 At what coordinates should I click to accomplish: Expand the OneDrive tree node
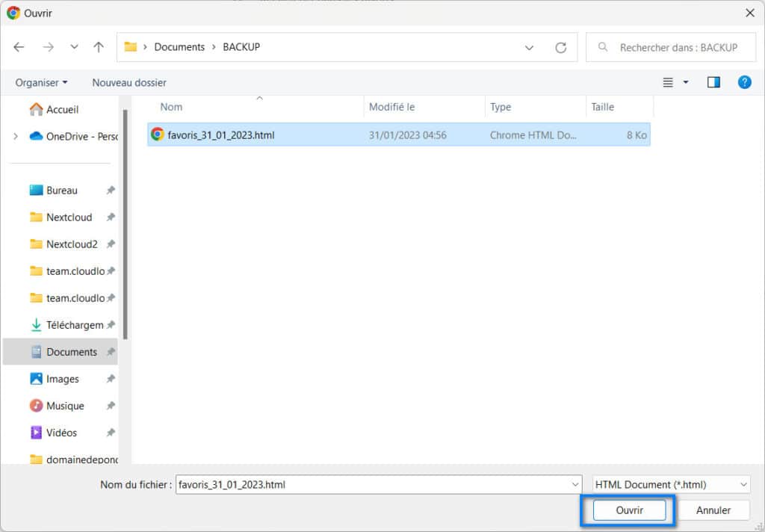pyautogui.click(x=16, y=137)
